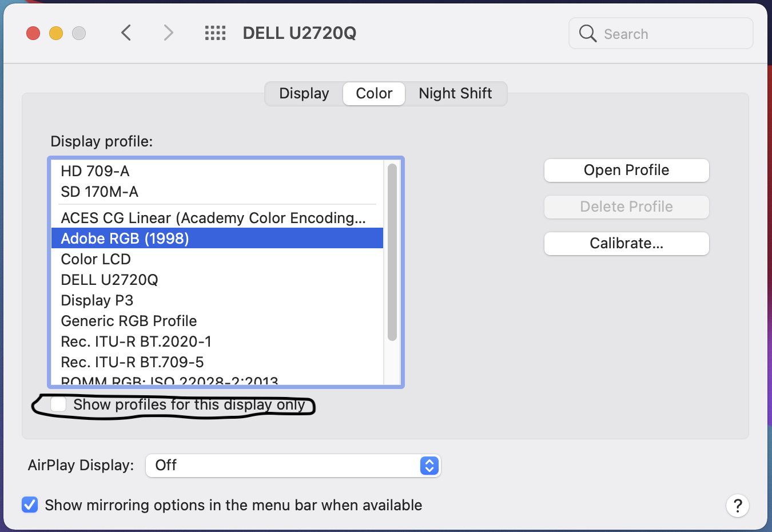Select Adobe RGB (1998) profile
The image size is (772, 532).
pos(217,239)
